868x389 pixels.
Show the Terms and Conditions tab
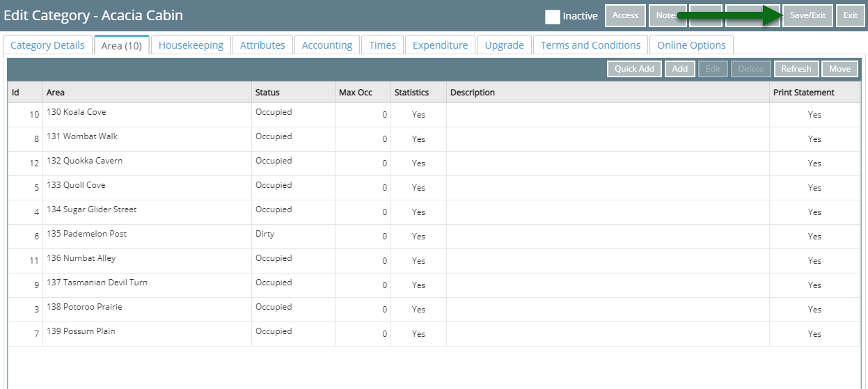590,45
